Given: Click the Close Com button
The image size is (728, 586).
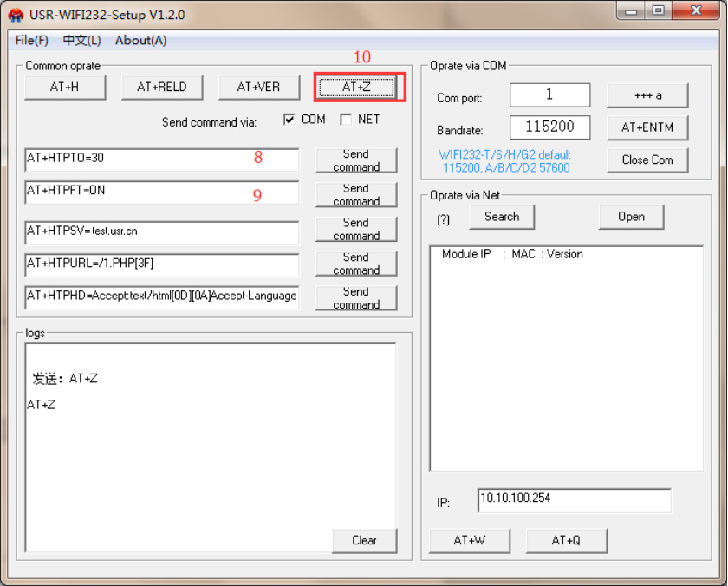Looking at the screenshot, I should pyautogui.click(x=647, y=160).
